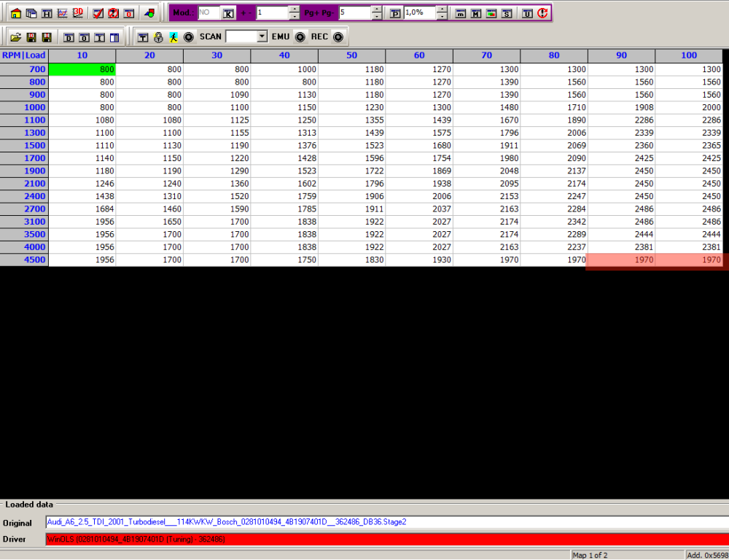Image resolution: width=729 pixels, height=560 pixels.
Task: Open the cascading windows icon
Action: click(x=31, y=13)
